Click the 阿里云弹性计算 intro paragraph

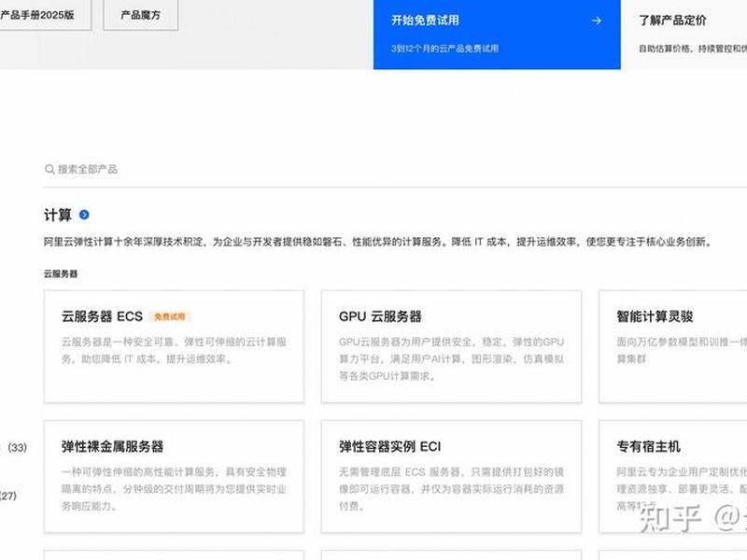(378, 242)
